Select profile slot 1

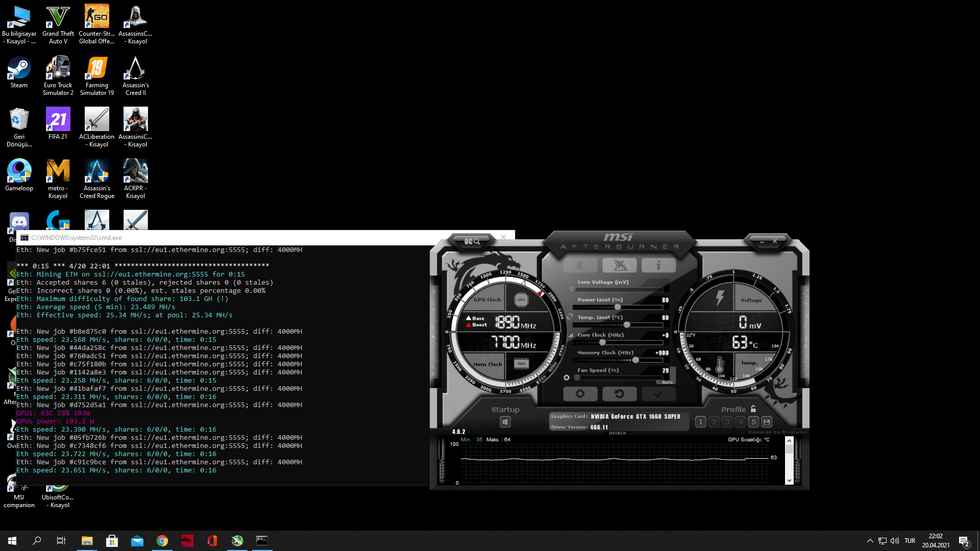pyautogui.click(x=701, y=422)
